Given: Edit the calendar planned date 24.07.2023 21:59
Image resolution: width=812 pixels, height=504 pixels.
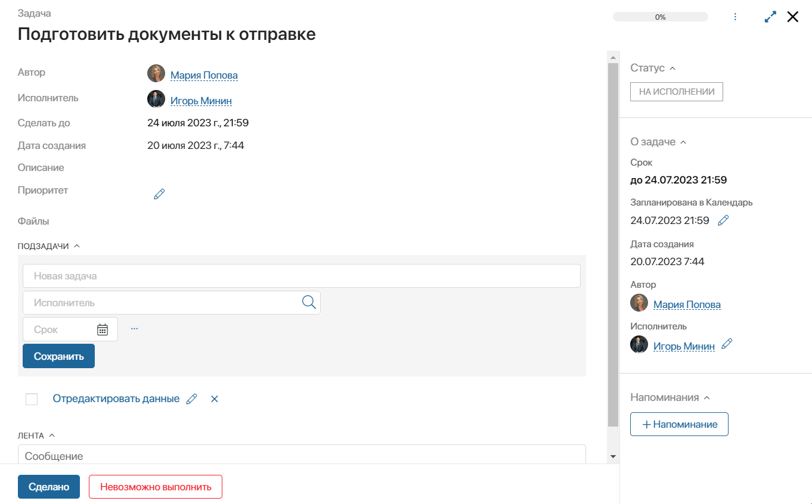Looking at the screenshot, I should click(x=723, y=220).
